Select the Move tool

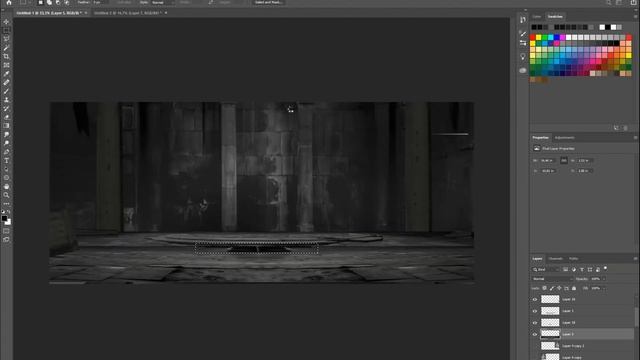click(x=6, y=22)
